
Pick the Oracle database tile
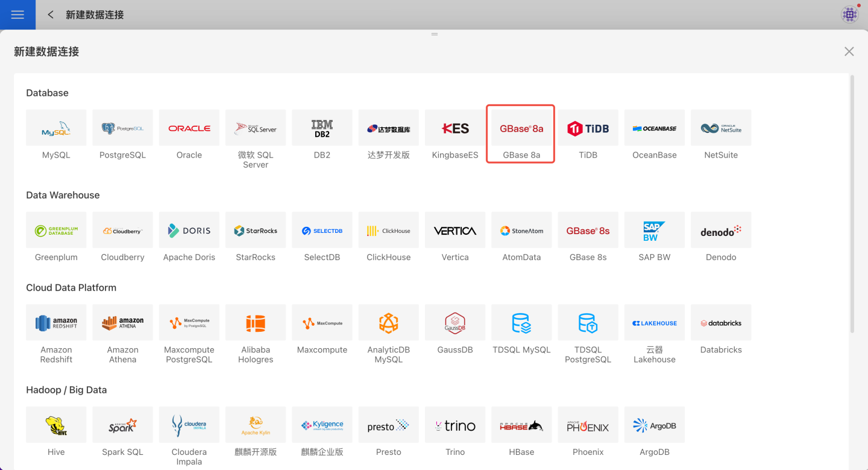189,128
